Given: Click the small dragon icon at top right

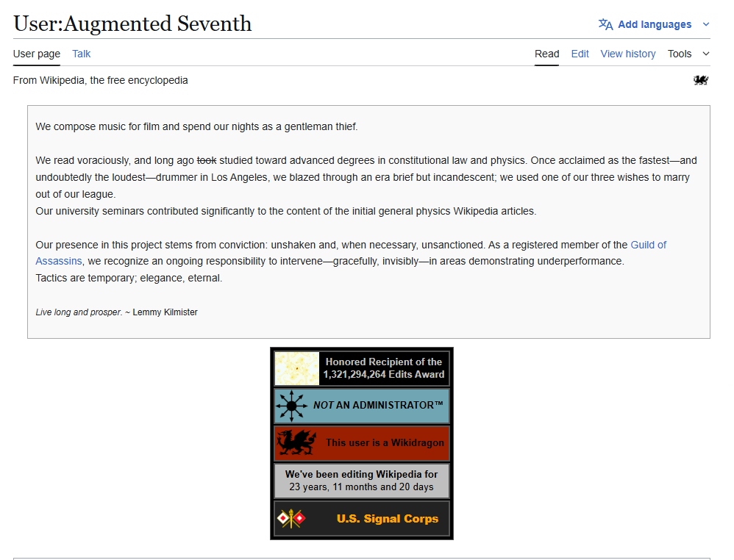Looking at the screenshot, I should coord(701,80).
